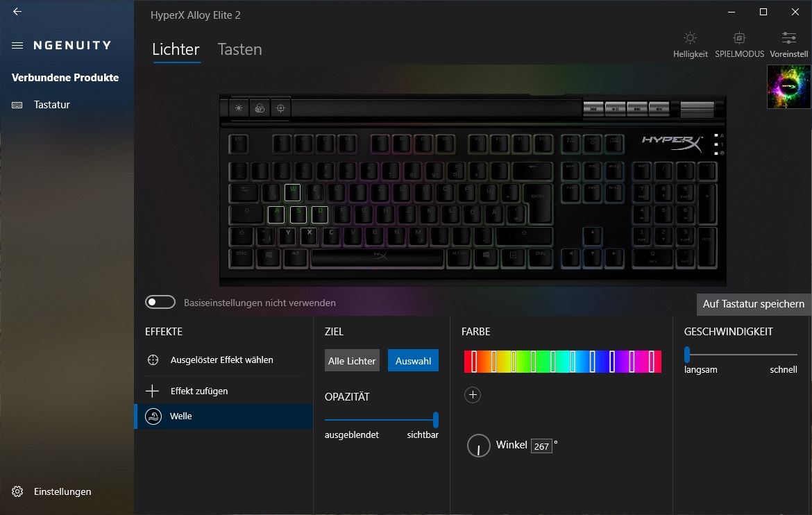Click Auf Tastatur speichern button

(x=754, y=304)
